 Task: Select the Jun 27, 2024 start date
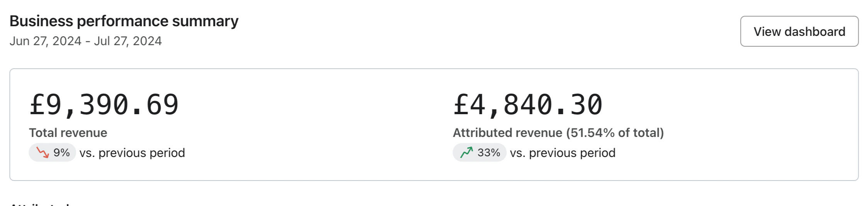pyautogui.click(x=46, y=41)
